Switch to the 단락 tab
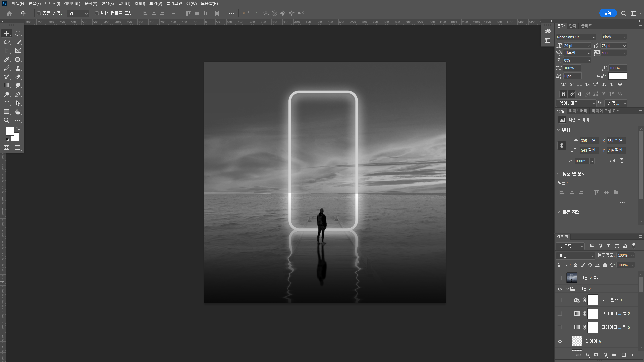Viewport: 644px width, 362px height. point(573,26)
